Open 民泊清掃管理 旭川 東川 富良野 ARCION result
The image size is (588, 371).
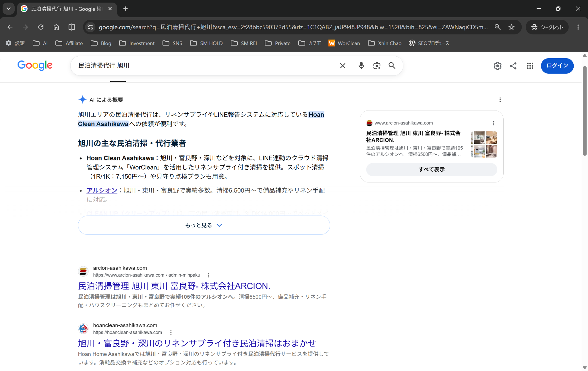(x=174, y=286)
